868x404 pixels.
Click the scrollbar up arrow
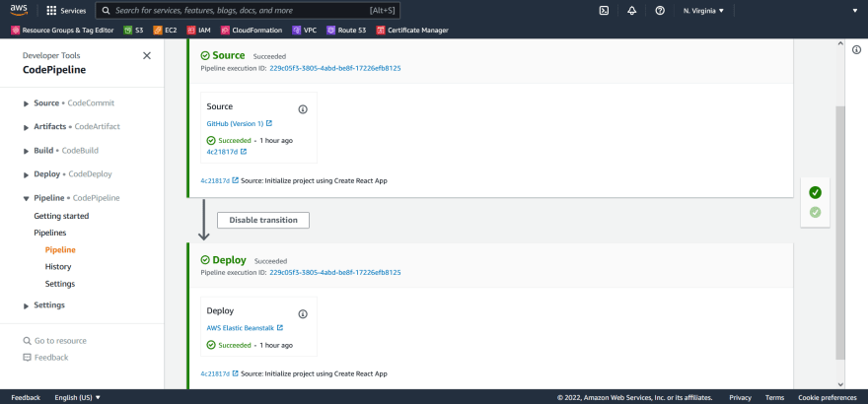click(x=840, y=43)
